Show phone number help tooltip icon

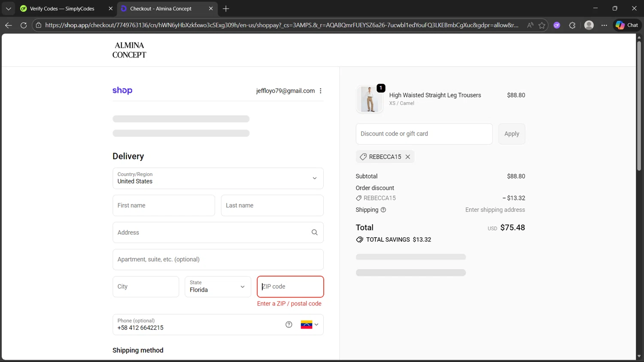click(289, 325)
